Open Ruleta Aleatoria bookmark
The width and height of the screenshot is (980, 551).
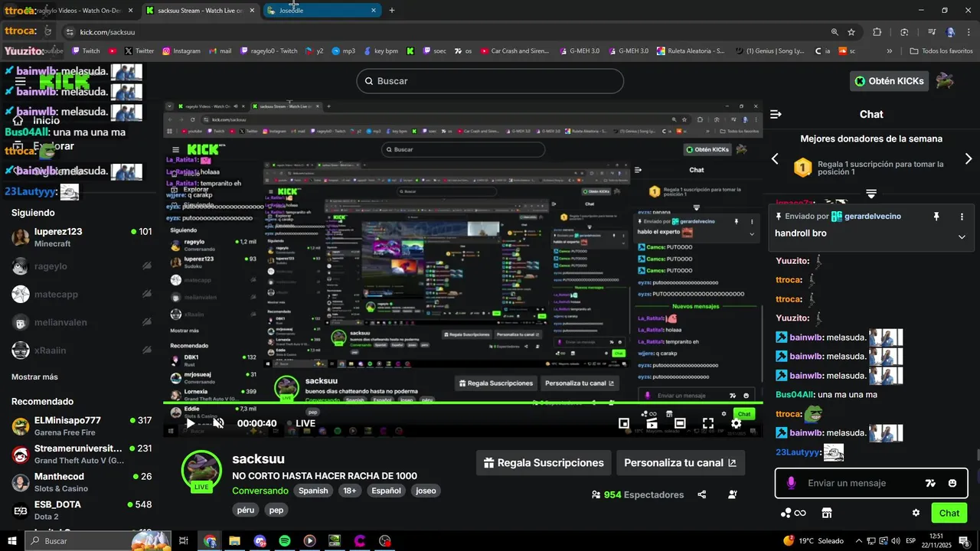[690, 51]
